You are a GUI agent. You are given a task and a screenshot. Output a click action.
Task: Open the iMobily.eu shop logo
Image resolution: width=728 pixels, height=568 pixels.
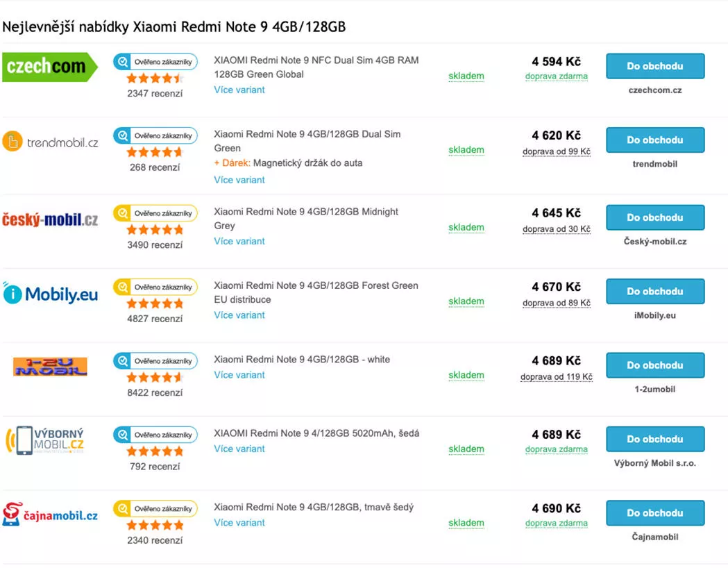click(x=50, y=294)
